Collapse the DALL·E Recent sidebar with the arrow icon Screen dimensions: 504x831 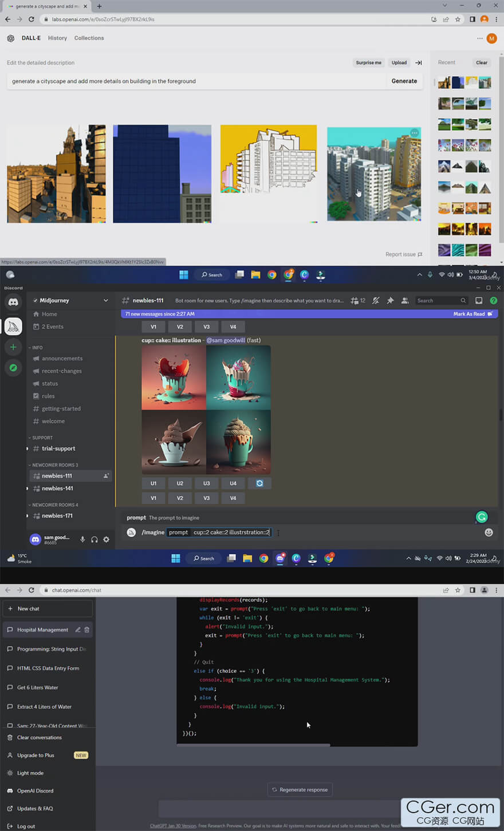pyautogui.click(x=419, y=63)
